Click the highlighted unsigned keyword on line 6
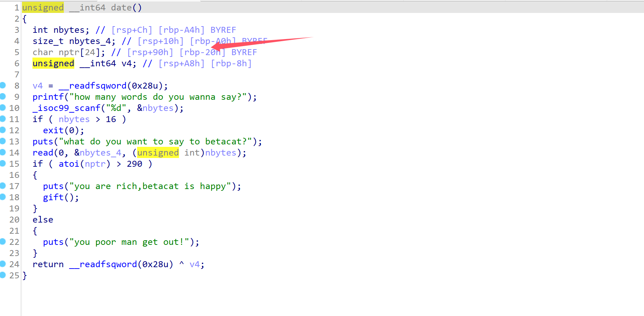The image size is (644, 316). click(x=53, y=63)
